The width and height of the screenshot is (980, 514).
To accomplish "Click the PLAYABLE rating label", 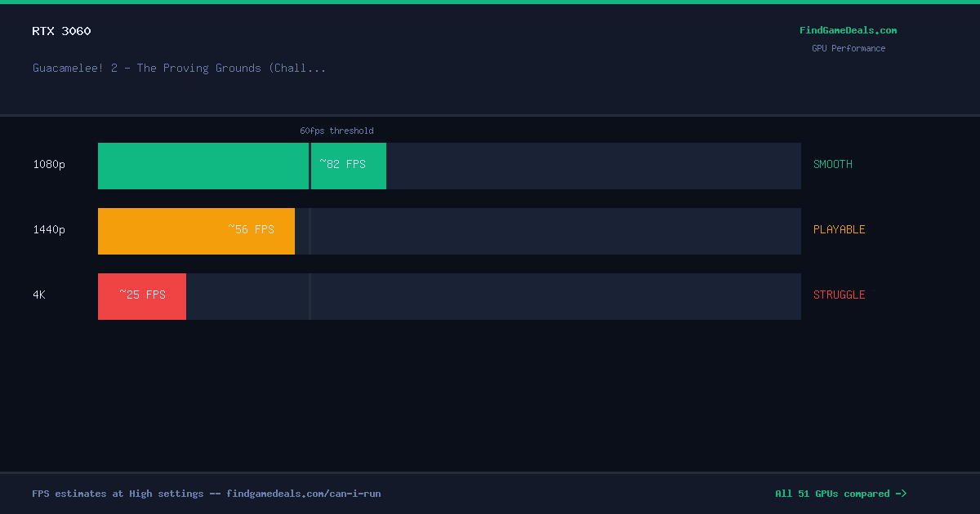I will coord(840,229).
